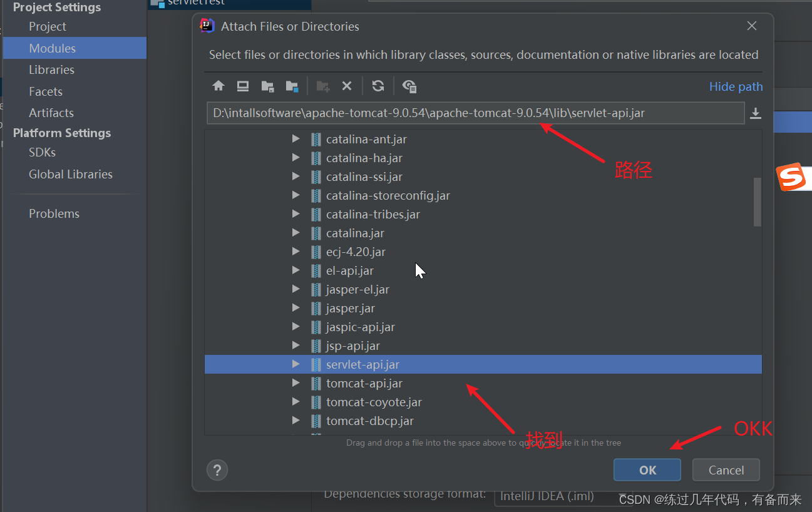Image resolution: width=812 pixels, height=512 pixels.
Task: Refresh the file tree
Action: 378,86
